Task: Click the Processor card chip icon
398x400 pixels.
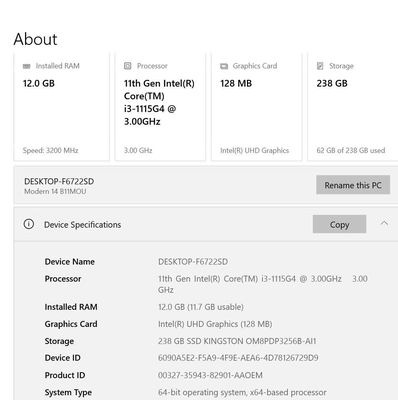Action: 128,66
